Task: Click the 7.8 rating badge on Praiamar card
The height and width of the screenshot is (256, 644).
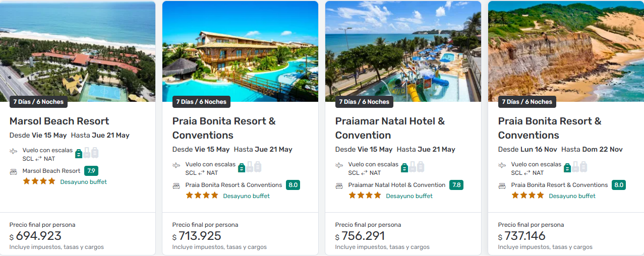Action: (x=456, y=185)
